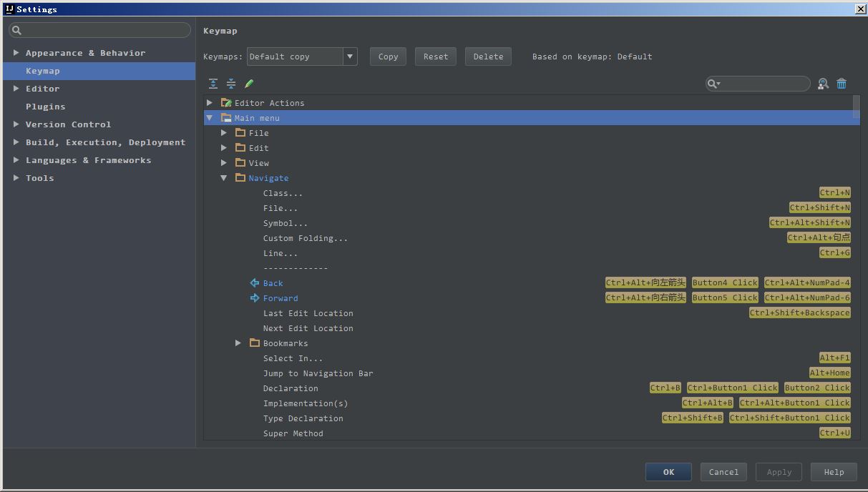Expand the Bookmarks folder
This screenshot has width=868, height=492.
point(238,343)
